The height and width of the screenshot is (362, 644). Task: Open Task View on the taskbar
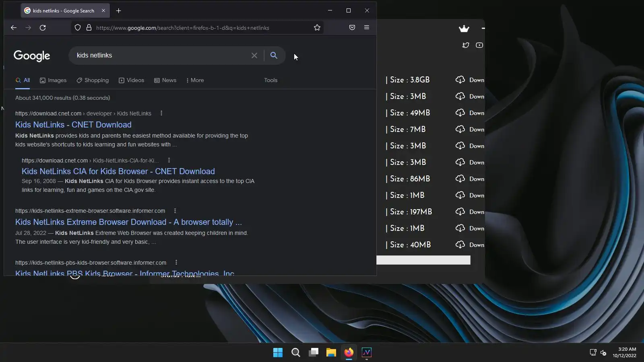coord(314,353)
